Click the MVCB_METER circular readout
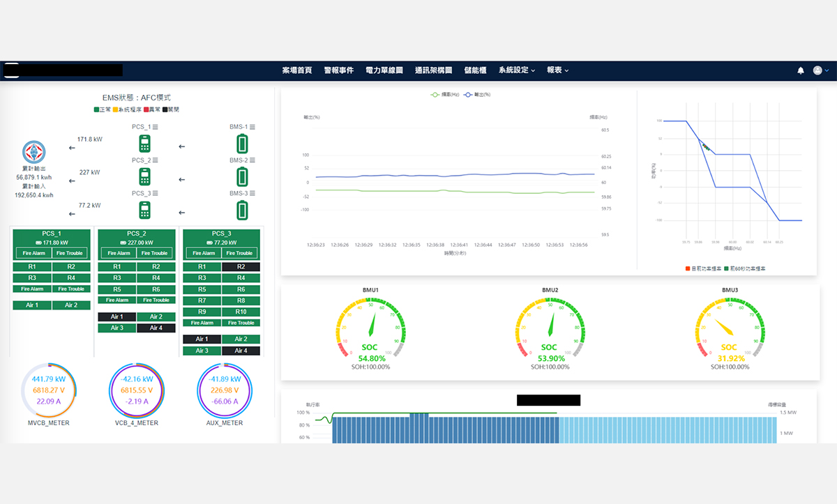 point(50,390)
